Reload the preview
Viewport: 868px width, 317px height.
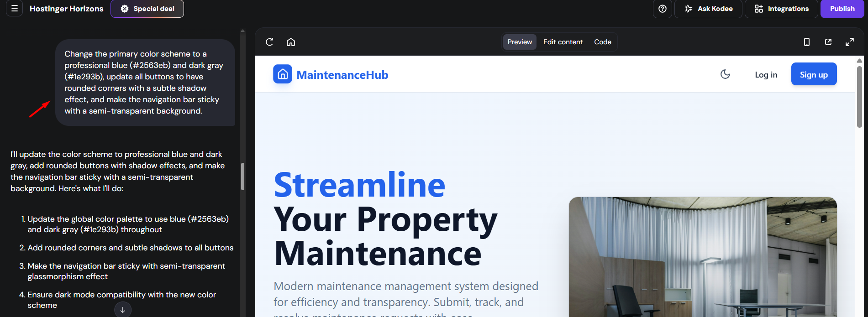[x=269, y=42]
